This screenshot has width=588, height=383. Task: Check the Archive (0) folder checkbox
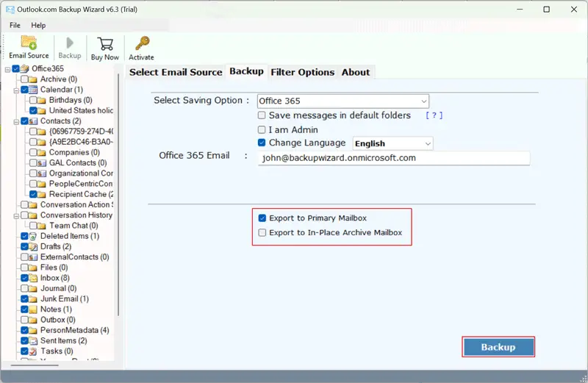[24, 79]
